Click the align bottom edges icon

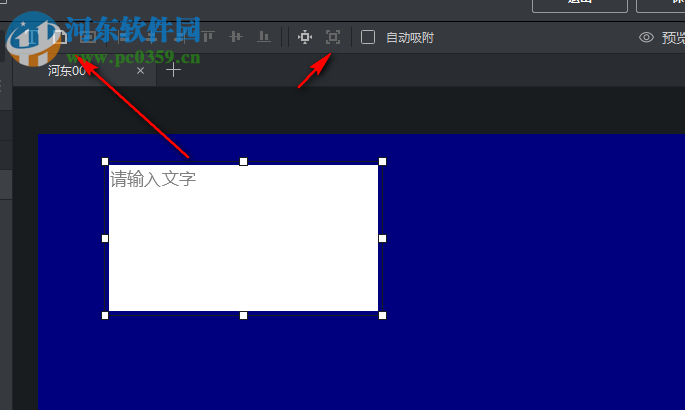click(x=264, y=37)
